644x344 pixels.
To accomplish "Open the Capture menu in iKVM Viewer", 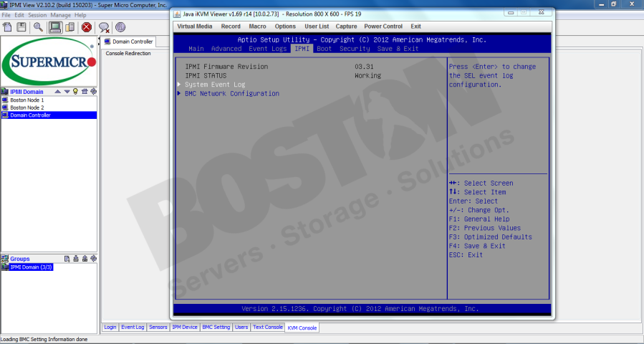I will coord(346,27).
